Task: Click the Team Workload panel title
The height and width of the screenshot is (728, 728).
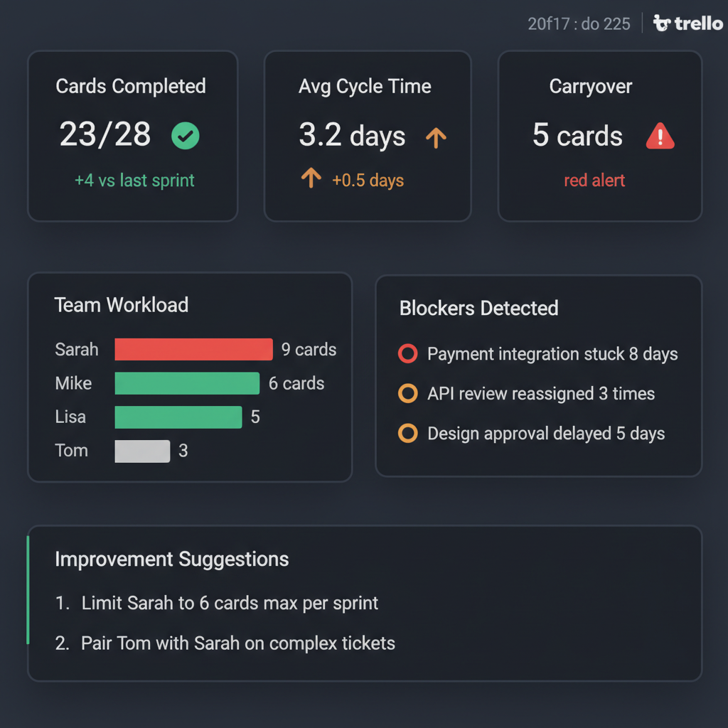Action: click(x=122, y=305)
